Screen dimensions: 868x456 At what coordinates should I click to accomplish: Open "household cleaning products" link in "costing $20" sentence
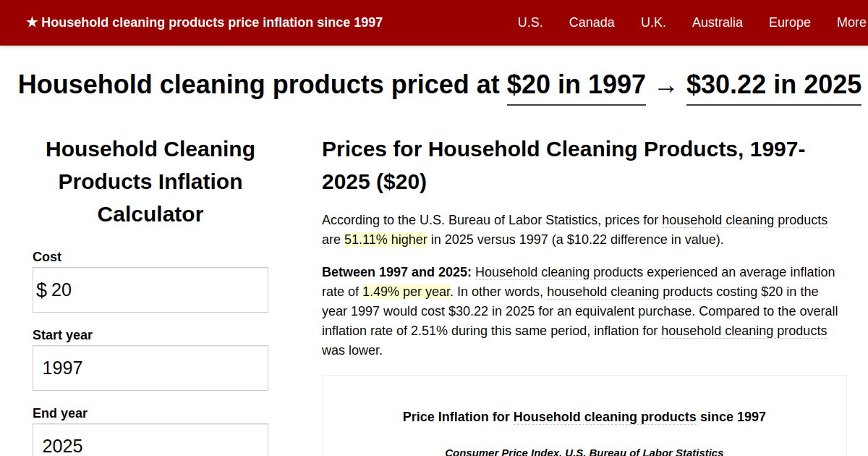pos(629,292)
